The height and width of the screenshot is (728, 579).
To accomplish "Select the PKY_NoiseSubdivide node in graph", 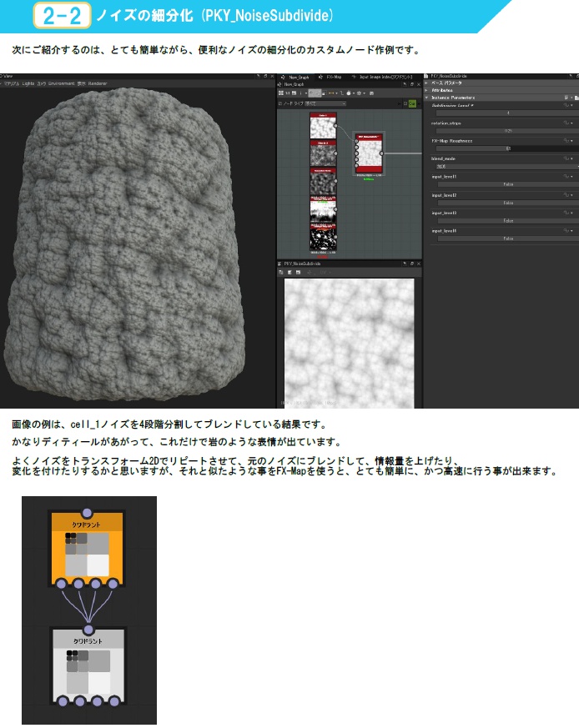I will click(x=370, y=153).
